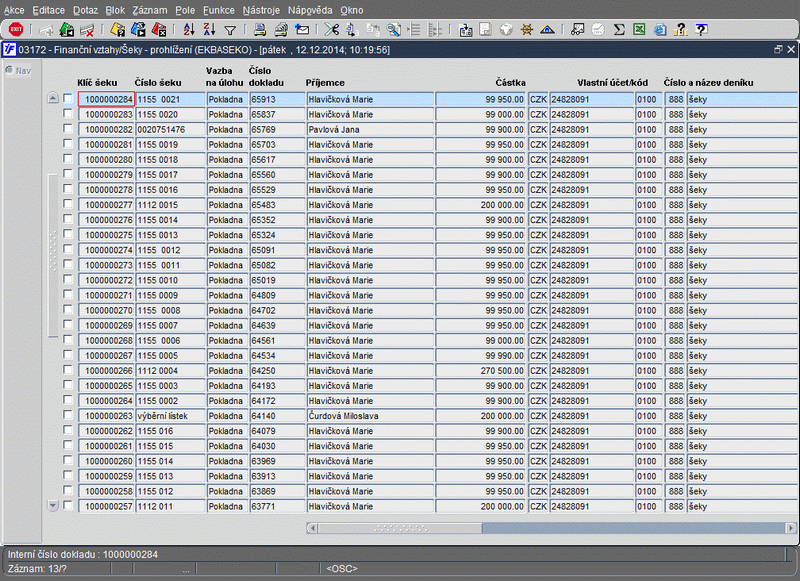The image size is (800, 581).
Task: Click Číslo šeku cell 0020751476
Action: tap(170, 130)
